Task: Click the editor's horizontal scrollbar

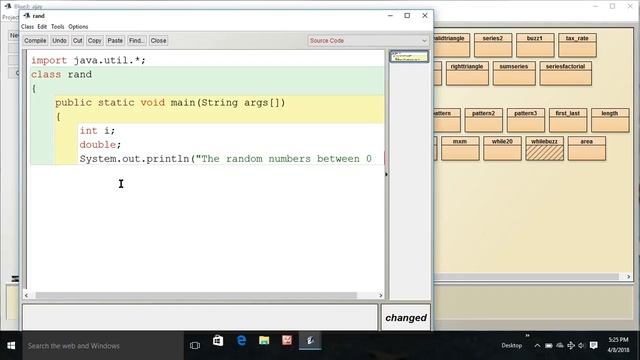Action: coord(196,295)
